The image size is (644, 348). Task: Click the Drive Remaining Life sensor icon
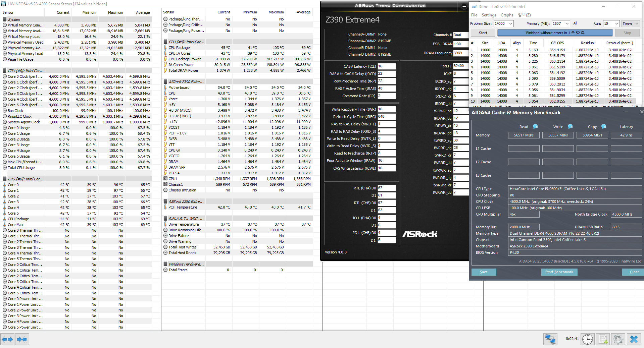[x=165, y=230]
